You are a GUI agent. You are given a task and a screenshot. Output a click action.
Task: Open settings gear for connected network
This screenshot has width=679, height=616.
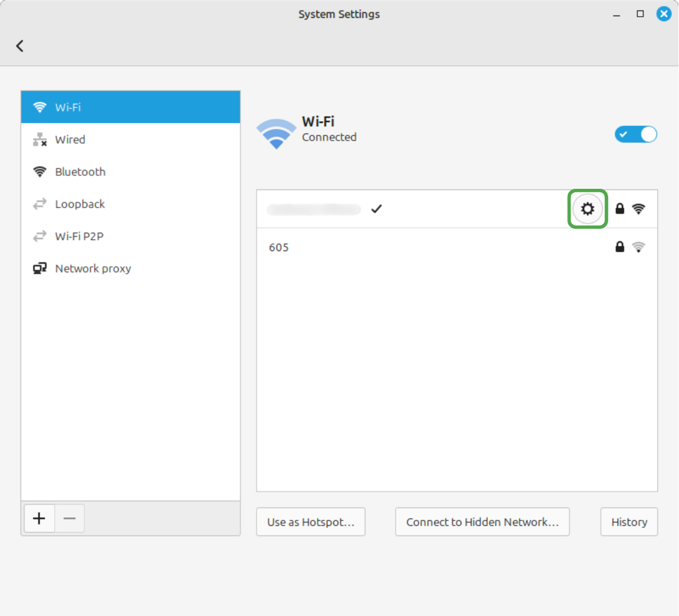(x=587, y=209)
